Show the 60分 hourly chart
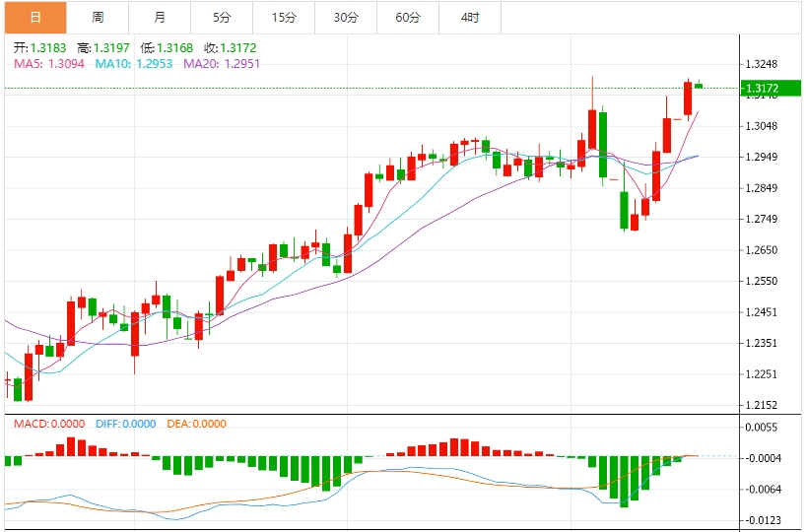The width and height of the screenshot is (806, 532). [408, 18]
